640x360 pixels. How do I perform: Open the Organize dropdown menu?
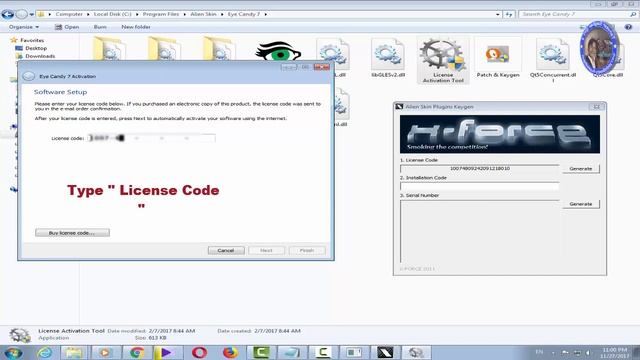point(24,27)
